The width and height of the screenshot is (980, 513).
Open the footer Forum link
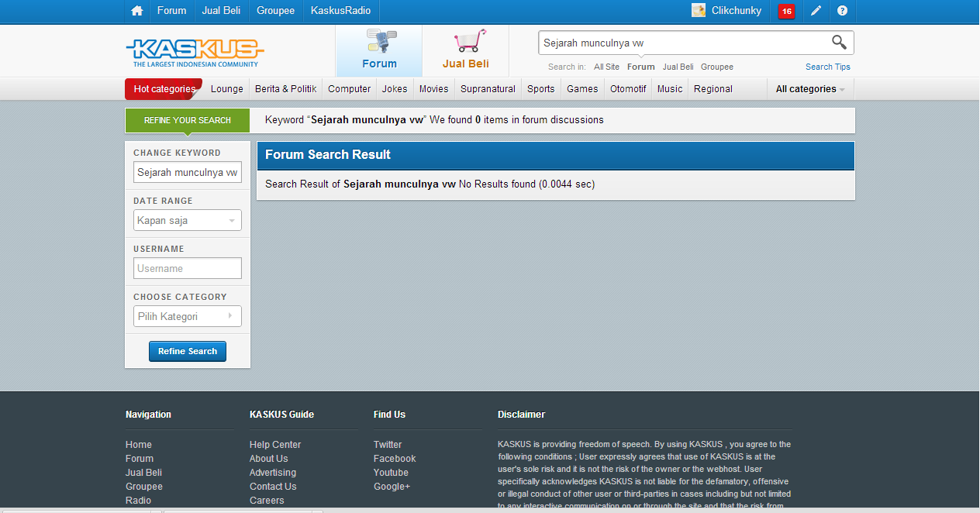(140, 459)
